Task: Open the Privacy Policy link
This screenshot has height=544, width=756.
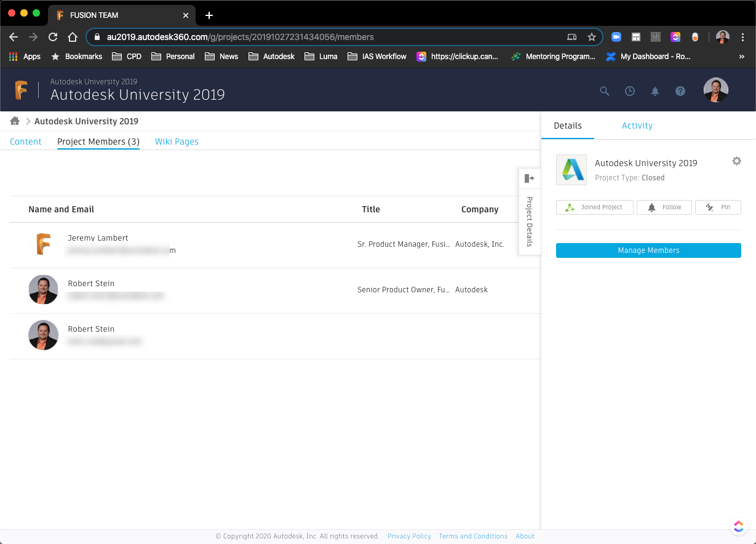Action: point(409,536)
